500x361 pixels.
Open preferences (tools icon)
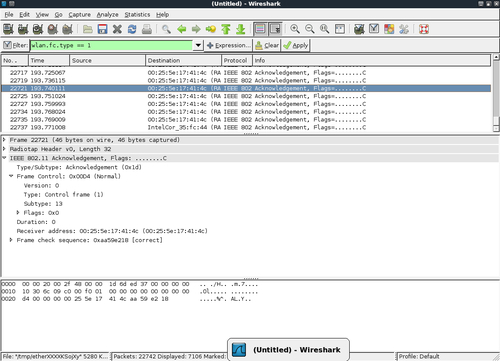(x=404, y=29)
